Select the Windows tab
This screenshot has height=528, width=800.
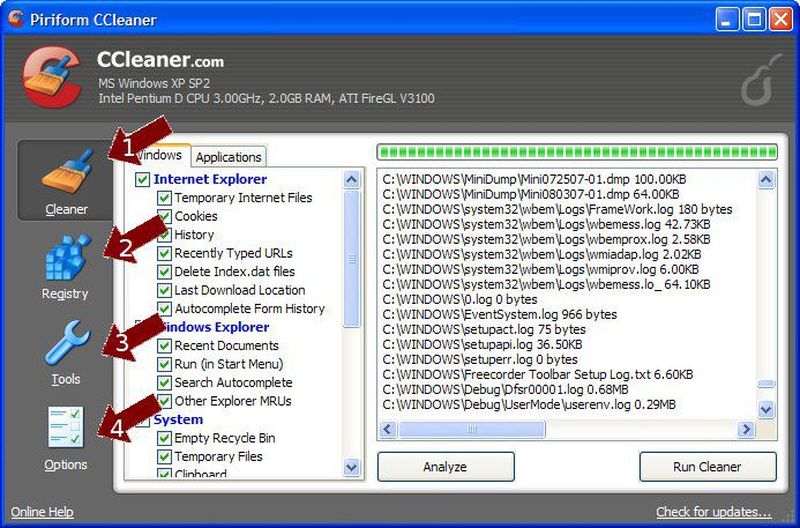pos(160,156)
